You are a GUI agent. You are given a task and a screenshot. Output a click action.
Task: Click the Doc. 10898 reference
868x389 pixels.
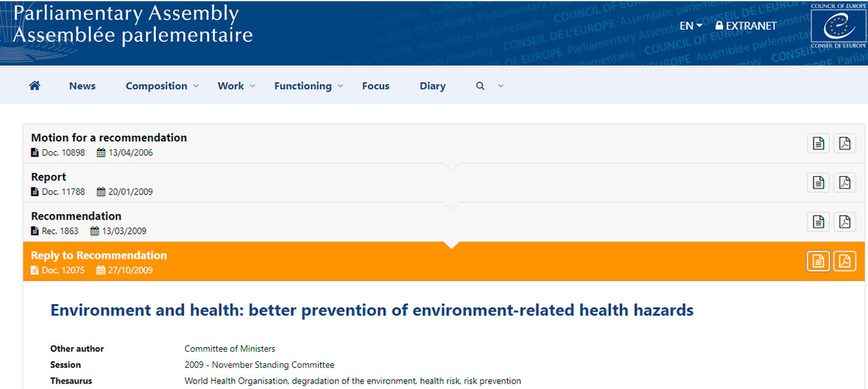point(63,152)
